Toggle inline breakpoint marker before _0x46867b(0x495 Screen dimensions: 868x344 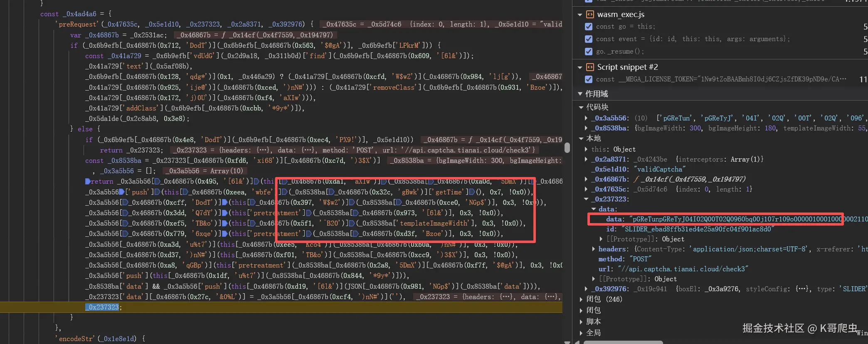pos(158,182)
